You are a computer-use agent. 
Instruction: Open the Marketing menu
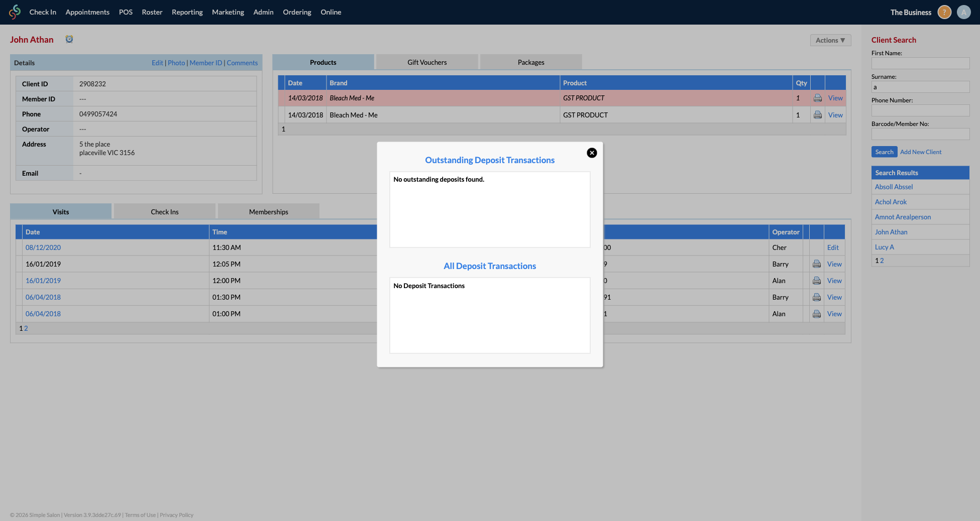click(228, 12)
